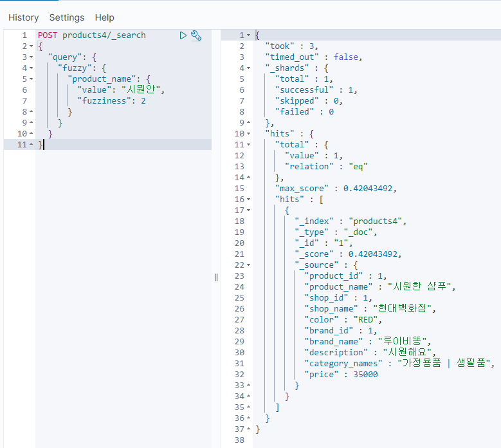
Task: Collapse the "total" object in response
Action: [250, 145]
